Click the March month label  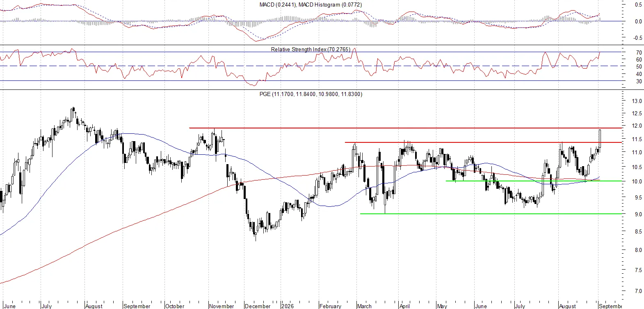click(364, 306)
